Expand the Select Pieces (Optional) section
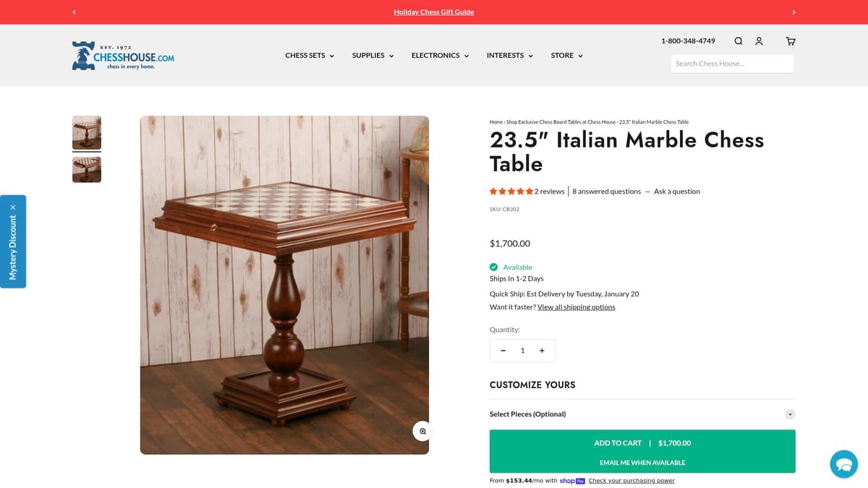 pyautogui.click(x=790, y=414)
